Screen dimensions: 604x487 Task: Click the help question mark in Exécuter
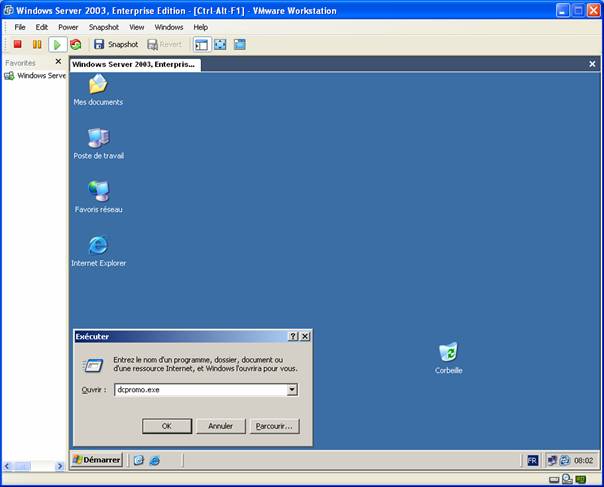293,336
